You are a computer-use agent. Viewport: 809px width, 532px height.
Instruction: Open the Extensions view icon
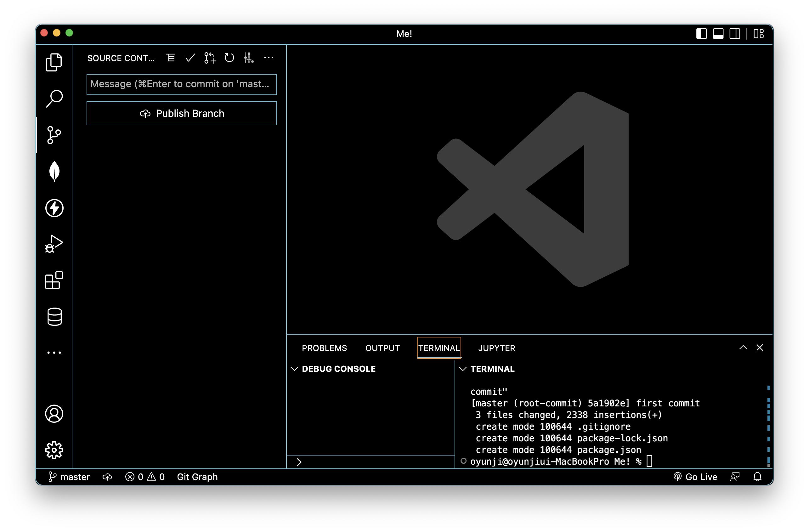[x=54, y=280]
